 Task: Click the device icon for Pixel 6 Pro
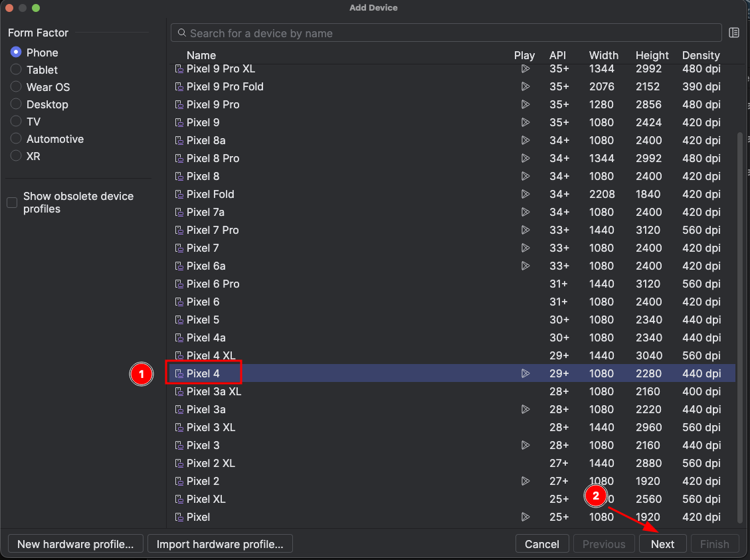click(x=179, y=284)
